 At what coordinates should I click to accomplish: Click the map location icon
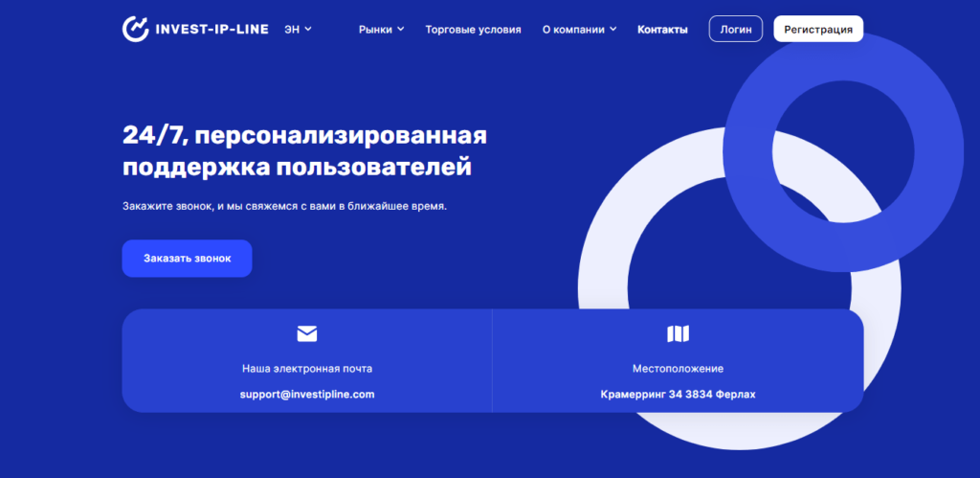[679, 334]
